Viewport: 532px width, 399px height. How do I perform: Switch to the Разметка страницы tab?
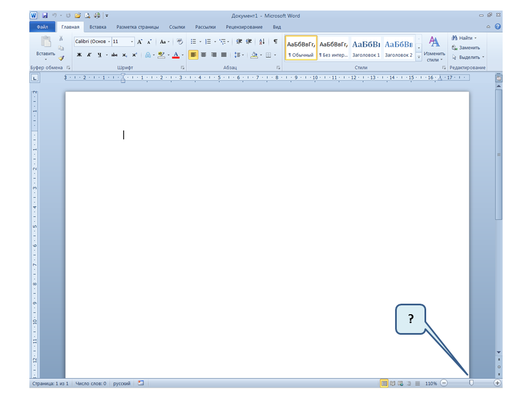pyautogui.click(x=137, y=27)
